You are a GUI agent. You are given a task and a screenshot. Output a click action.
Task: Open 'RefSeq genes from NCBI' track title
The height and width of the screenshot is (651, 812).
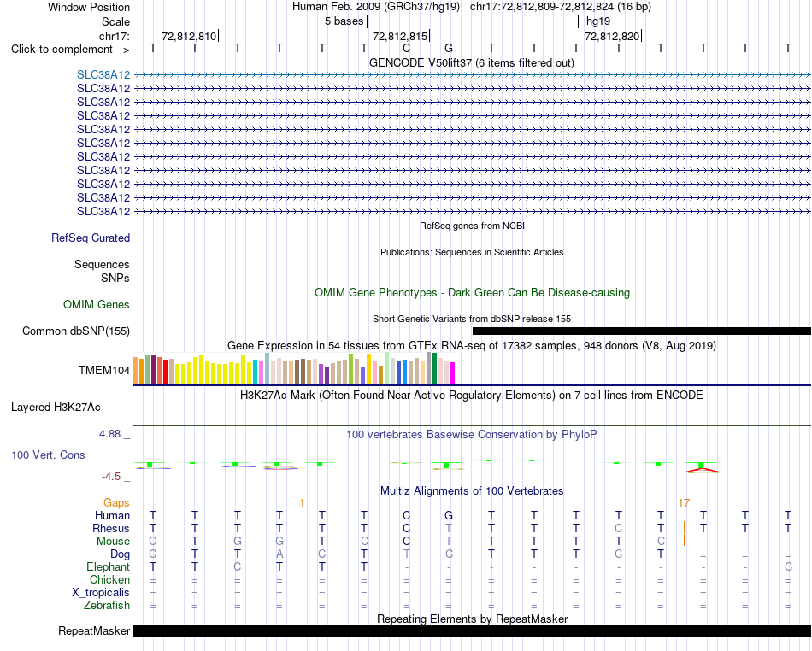472,226
